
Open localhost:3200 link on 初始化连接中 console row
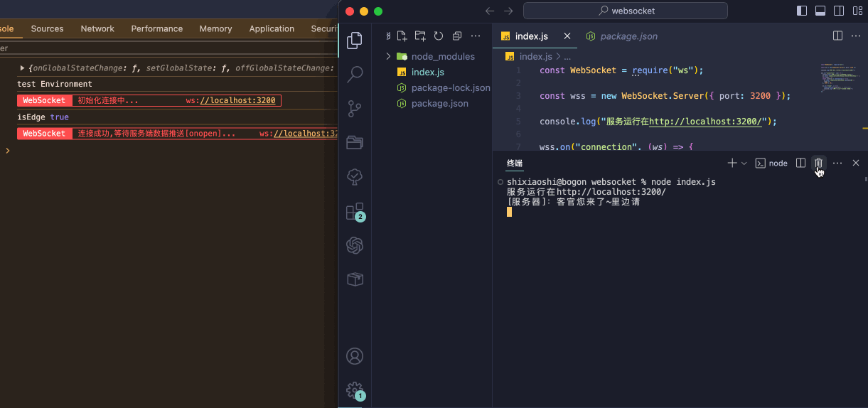[x=238, y=100]
